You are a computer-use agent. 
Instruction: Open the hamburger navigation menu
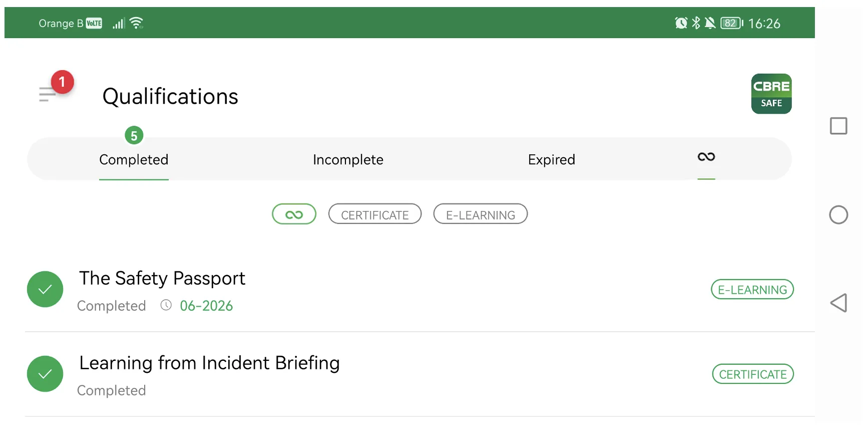[48, 94]
